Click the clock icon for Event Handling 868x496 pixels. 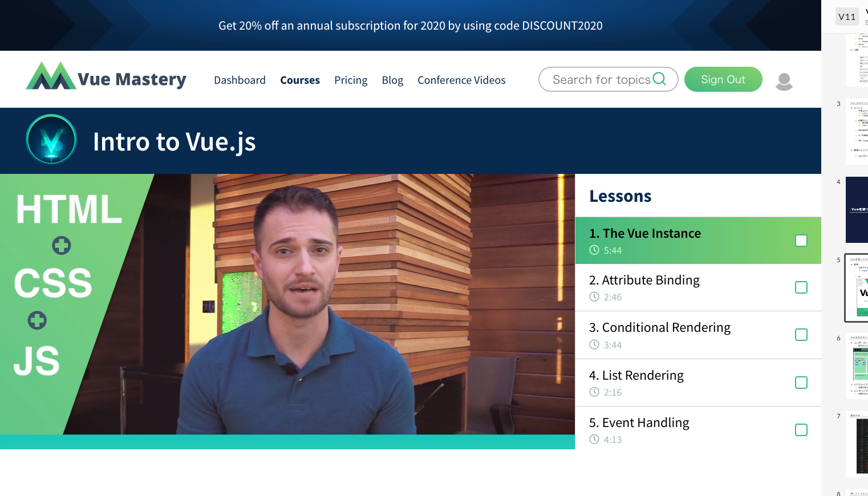coord(594,439)
